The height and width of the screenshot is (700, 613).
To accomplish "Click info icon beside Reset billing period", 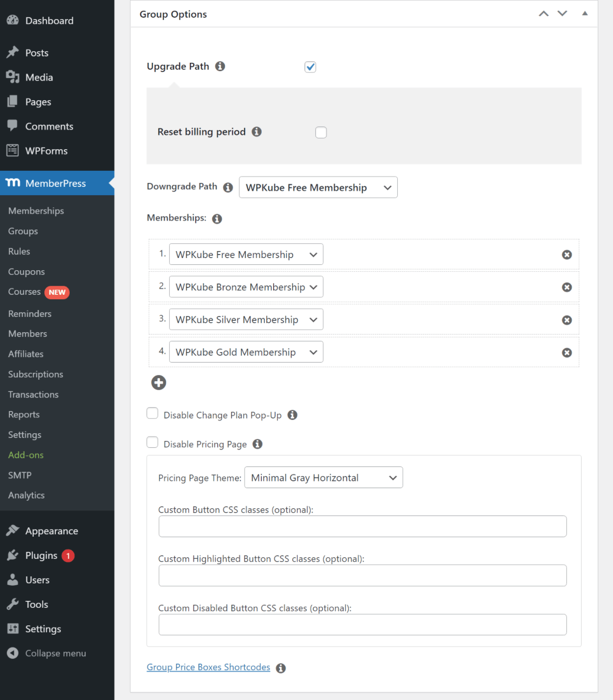I will point(256,131).
